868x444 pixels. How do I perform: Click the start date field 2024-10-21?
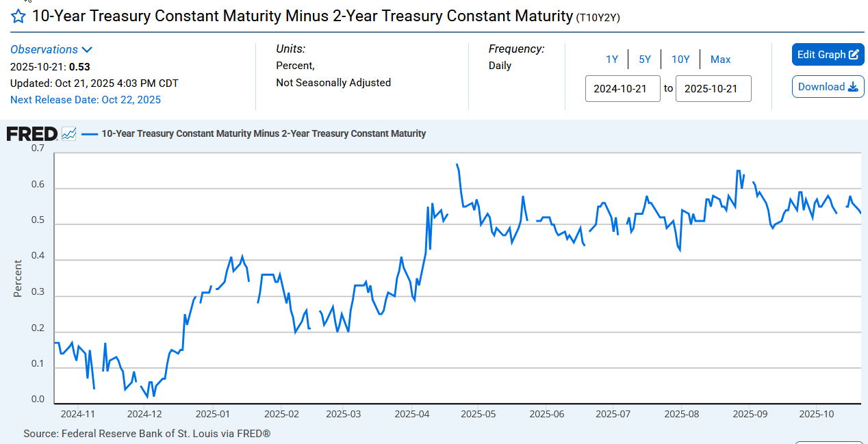pos(622,89)
